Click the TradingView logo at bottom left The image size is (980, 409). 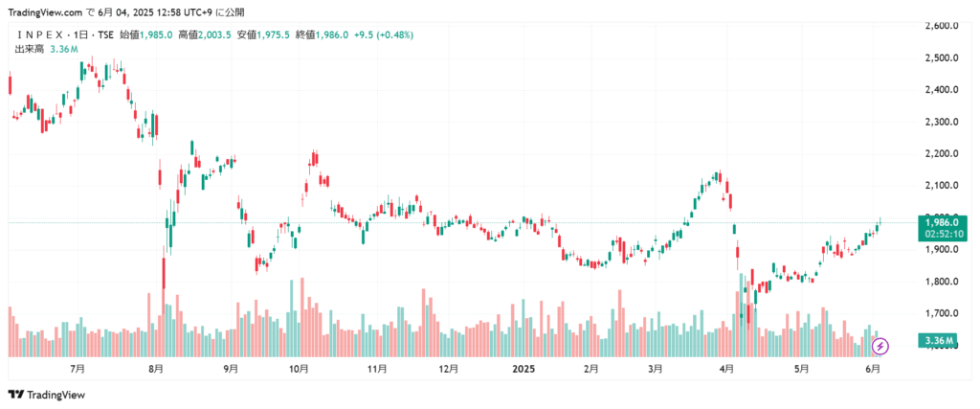pos(46,395)
